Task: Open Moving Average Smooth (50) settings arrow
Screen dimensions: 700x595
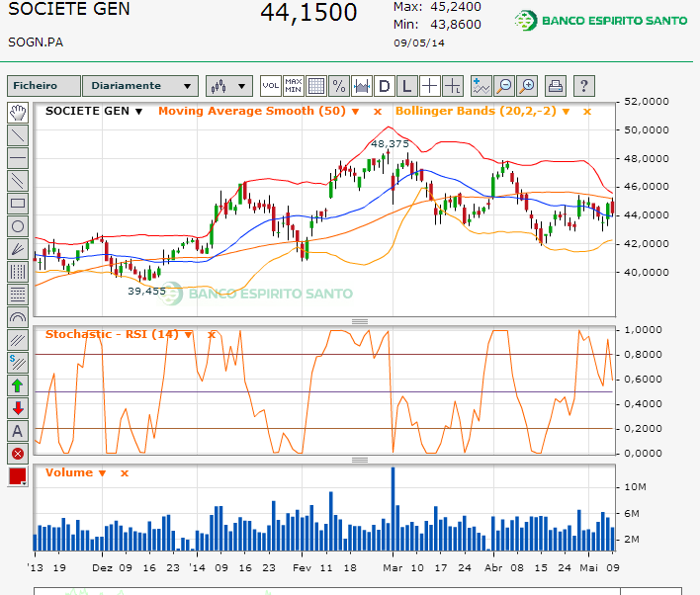Action: [355, 112]
